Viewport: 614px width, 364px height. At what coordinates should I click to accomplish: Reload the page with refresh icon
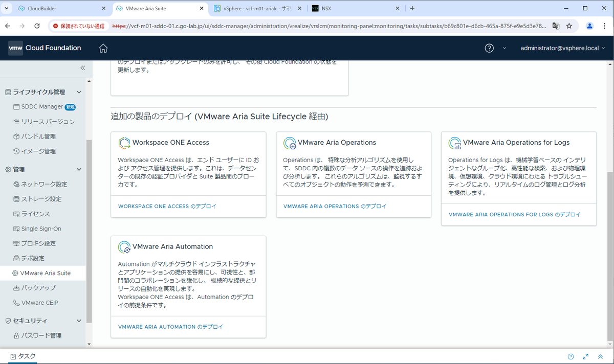click(x=37, y=26)
